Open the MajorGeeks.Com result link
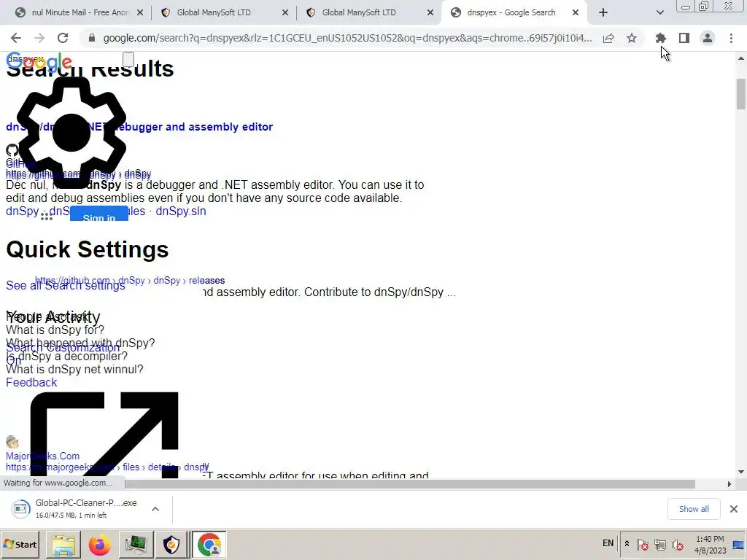 click(x=42, y=456)
